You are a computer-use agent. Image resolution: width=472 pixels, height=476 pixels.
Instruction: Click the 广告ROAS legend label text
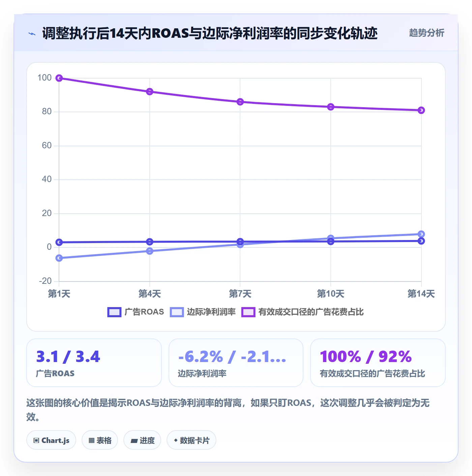[144, 312]
